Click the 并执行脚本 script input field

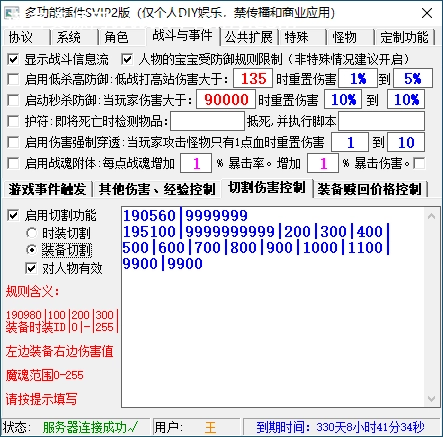point(382,121)
